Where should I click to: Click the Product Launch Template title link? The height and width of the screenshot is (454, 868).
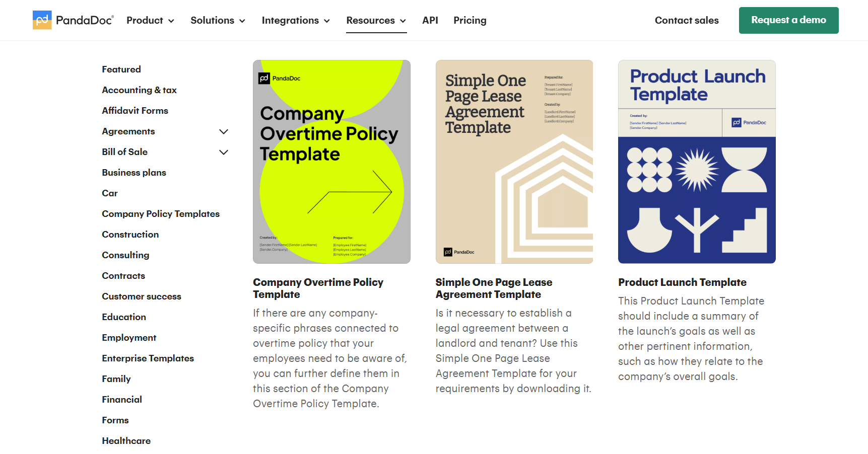[682, 282]
